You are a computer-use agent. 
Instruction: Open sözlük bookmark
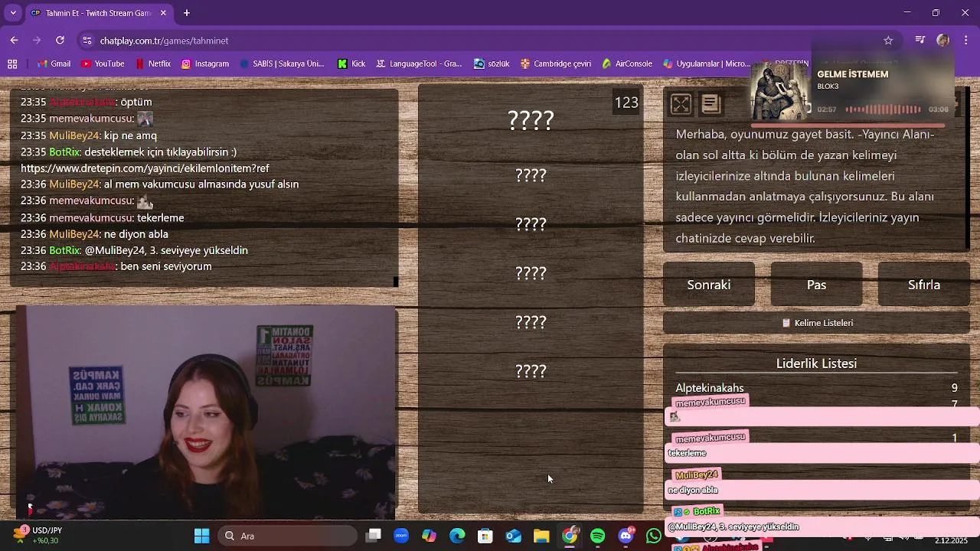tap(492, 64)
